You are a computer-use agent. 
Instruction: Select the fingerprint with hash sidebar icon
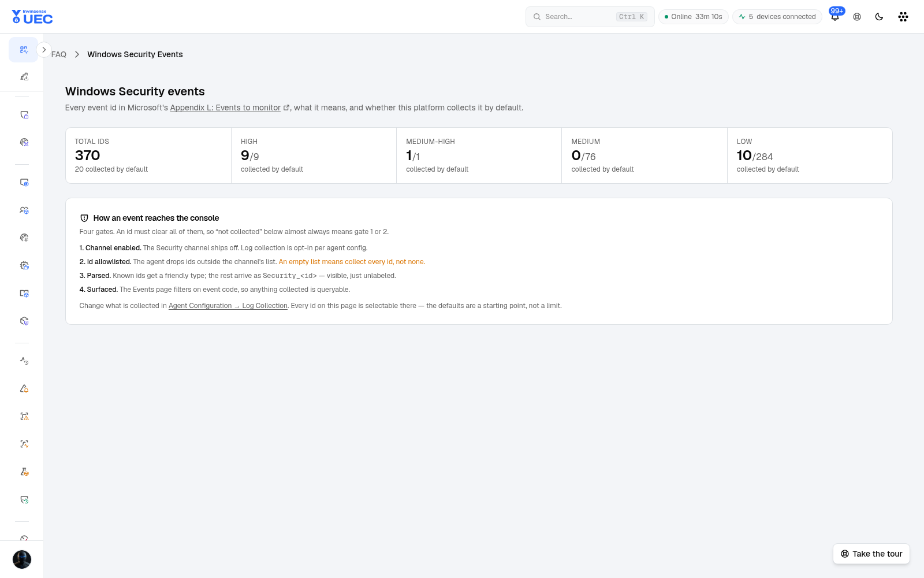[x=24, y=238]
